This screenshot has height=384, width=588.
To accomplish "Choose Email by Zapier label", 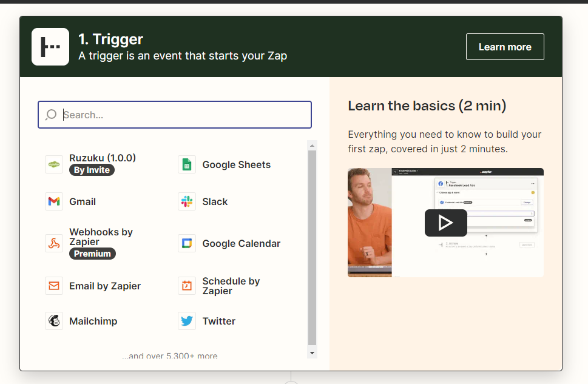I will click(x=105, y=286).
